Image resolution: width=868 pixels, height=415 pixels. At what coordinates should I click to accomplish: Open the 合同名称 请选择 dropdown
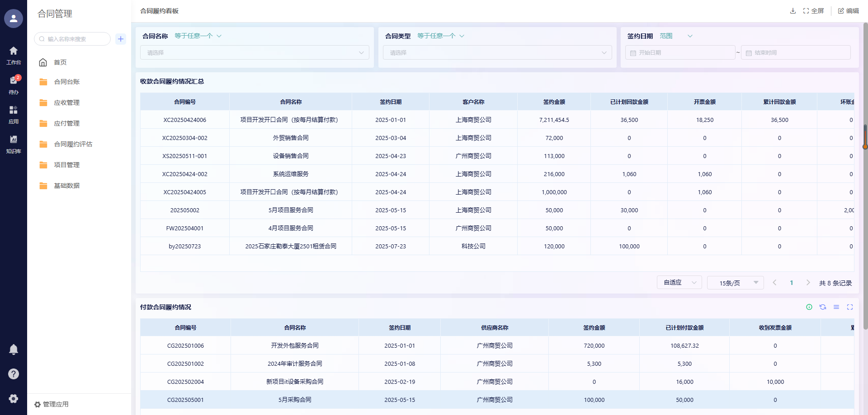click(x=255, y=53)
